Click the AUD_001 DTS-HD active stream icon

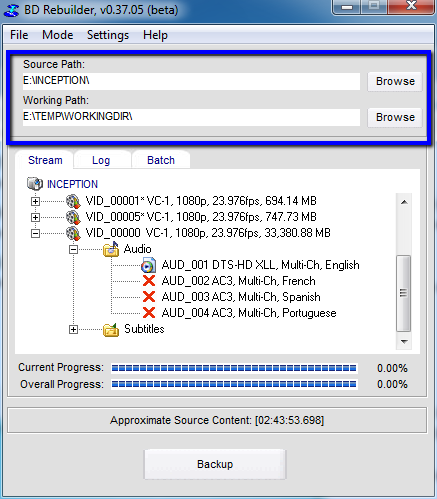[149, 265]
